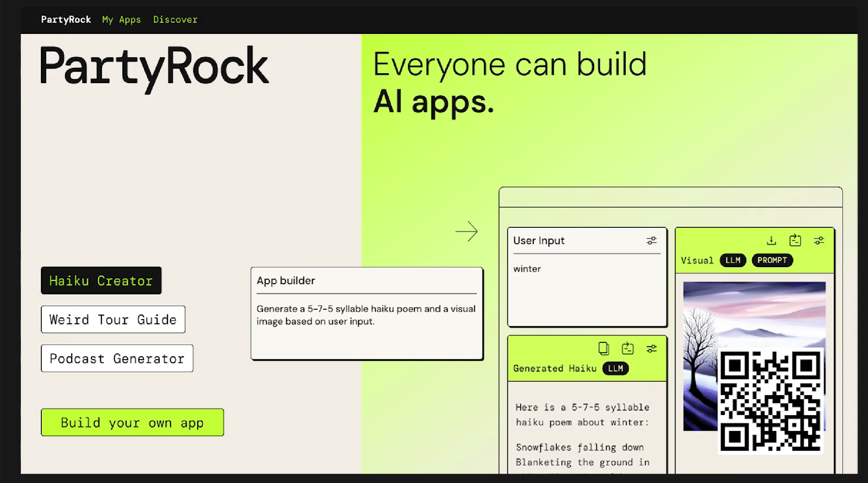868x483 pixels.
Task: Click the text 'Here is a 5-7-5 syllable'
Action: click(583, 407)
